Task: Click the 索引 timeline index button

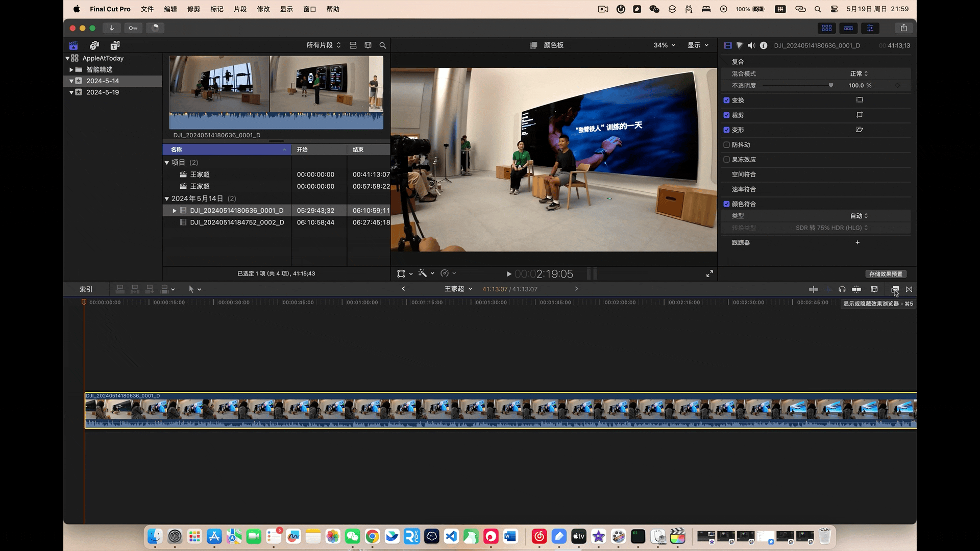Action: [x=86, y=289]
